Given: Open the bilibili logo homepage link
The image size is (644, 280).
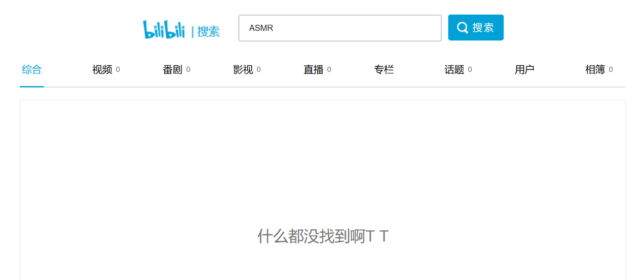Looking at the screenshot, I should (164, 29).
